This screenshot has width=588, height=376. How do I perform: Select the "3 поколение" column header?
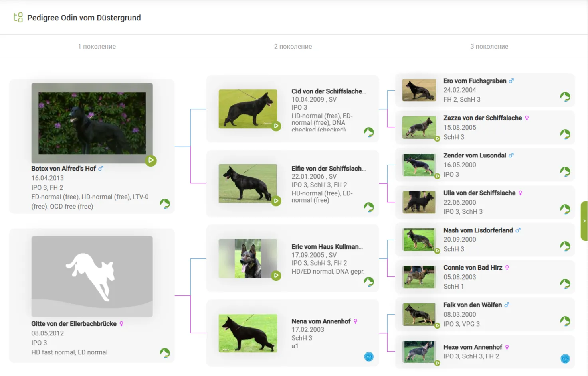tap(489, 47)
